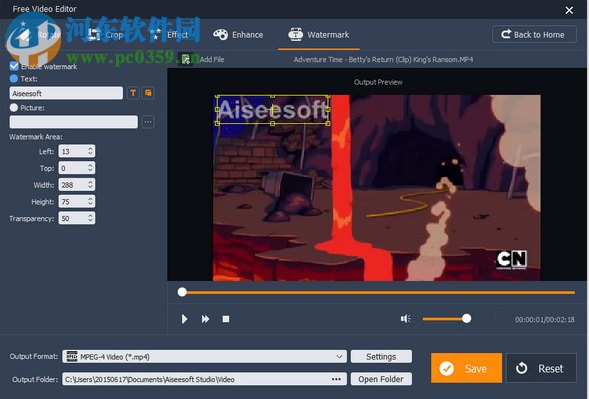Click the Top value field showing 0
Viewport: 589px width, 399px height.
[x=73, y=168]
